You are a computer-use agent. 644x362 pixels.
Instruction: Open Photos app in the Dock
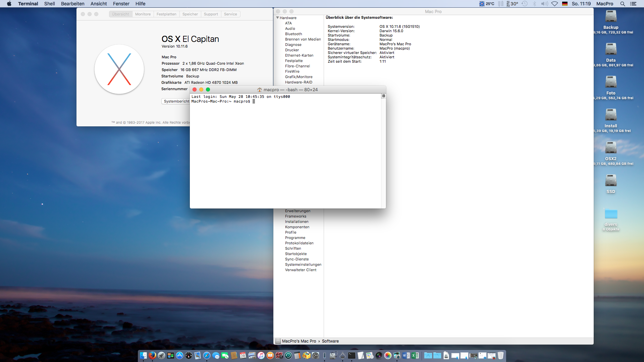click(x=388, y=355)
